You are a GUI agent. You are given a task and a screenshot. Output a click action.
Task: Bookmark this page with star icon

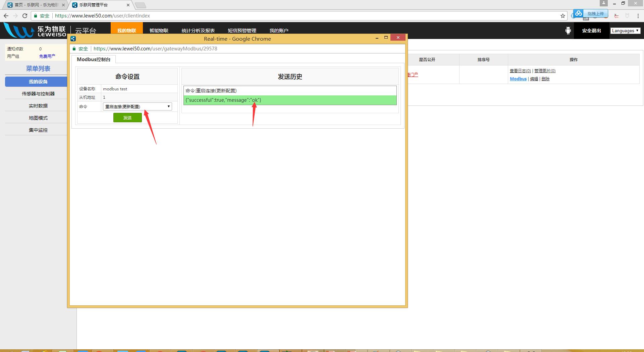[563, 16]
